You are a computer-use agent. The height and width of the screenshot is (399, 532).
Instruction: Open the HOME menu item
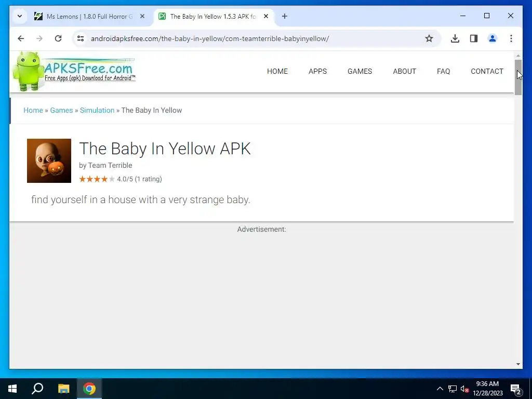pos(277,71)
